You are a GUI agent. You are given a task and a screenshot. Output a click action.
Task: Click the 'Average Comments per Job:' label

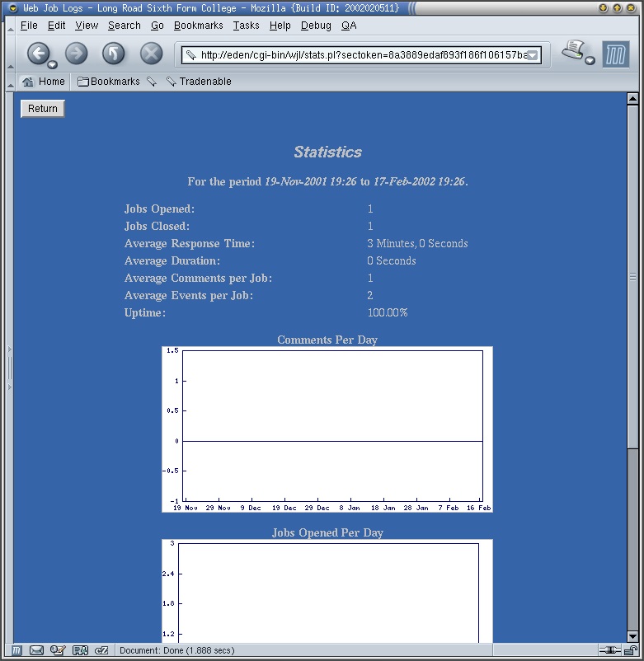pyautogui.click(x=198, y=279)
